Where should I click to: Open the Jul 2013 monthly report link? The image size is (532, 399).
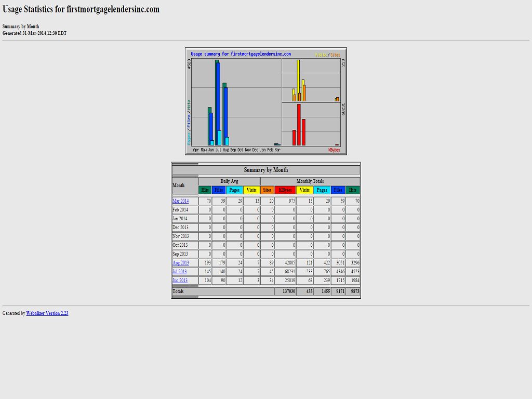coord(179,271)
